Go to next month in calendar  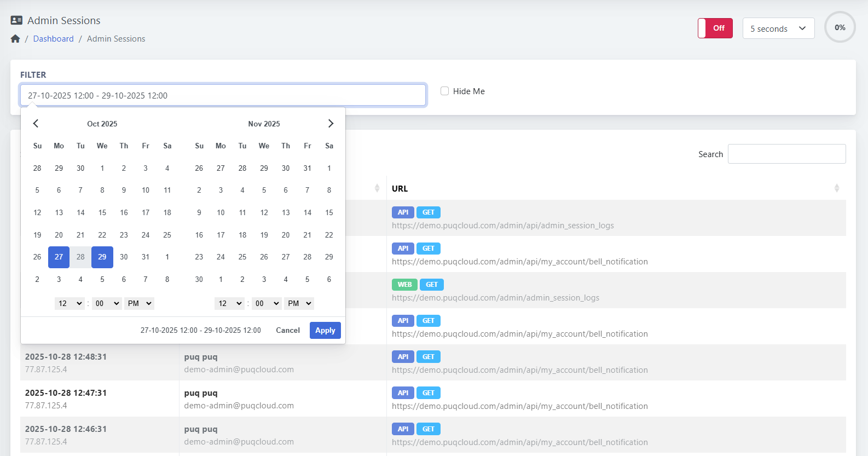[x=331, y=124]
